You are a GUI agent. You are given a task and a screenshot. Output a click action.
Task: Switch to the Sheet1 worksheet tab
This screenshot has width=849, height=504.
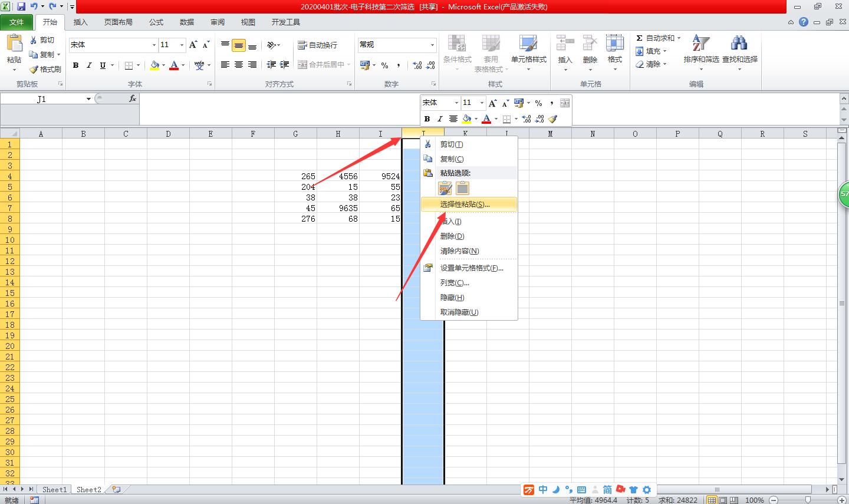pyautogui.click(x=54, y=489)
